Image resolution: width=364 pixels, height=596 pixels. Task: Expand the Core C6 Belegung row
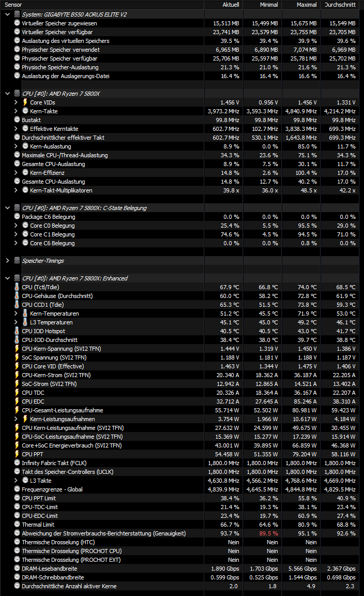click(x=16, y=243)
